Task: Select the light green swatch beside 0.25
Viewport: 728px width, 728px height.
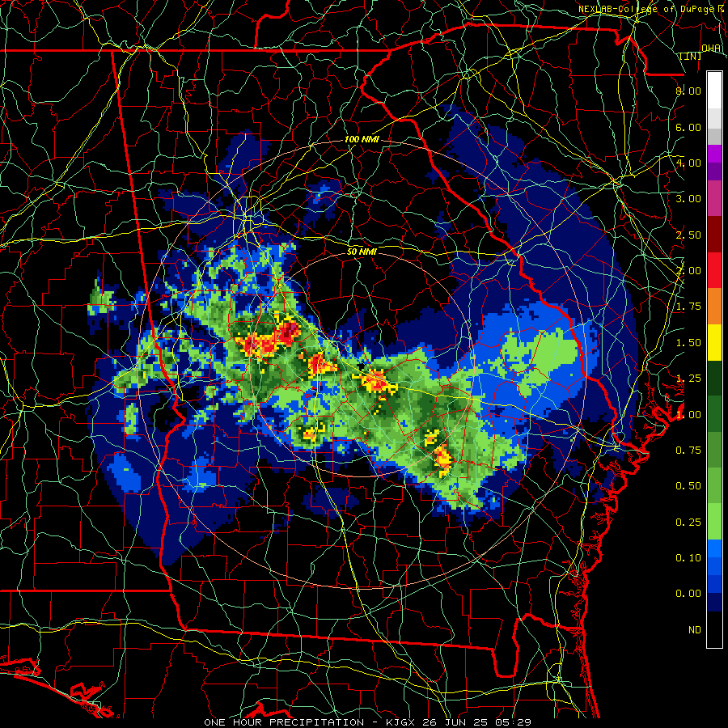Action: (714, 522)
